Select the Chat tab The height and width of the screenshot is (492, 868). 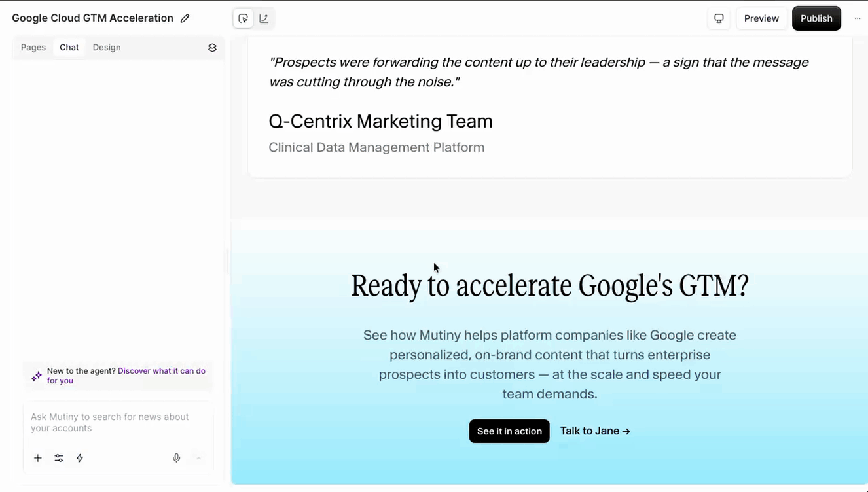point(69,48)
